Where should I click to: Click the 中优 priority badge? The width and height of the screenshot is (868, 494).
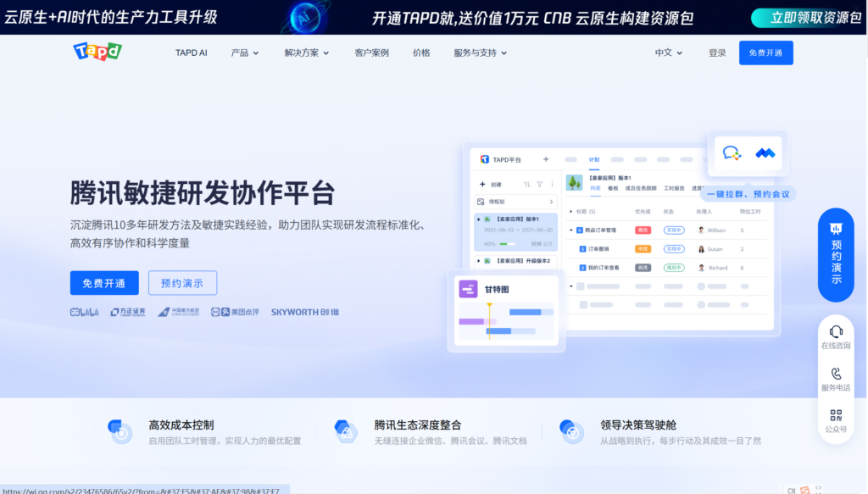tap(643, 249)
